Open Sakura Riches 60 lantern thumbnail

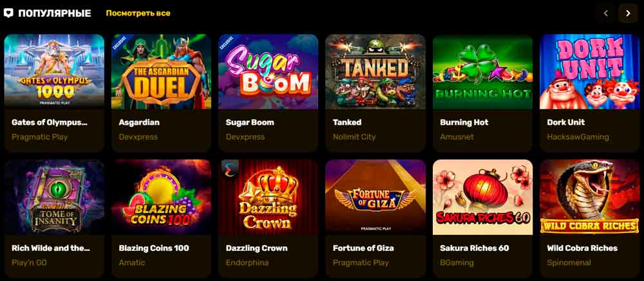pos(482,197)
